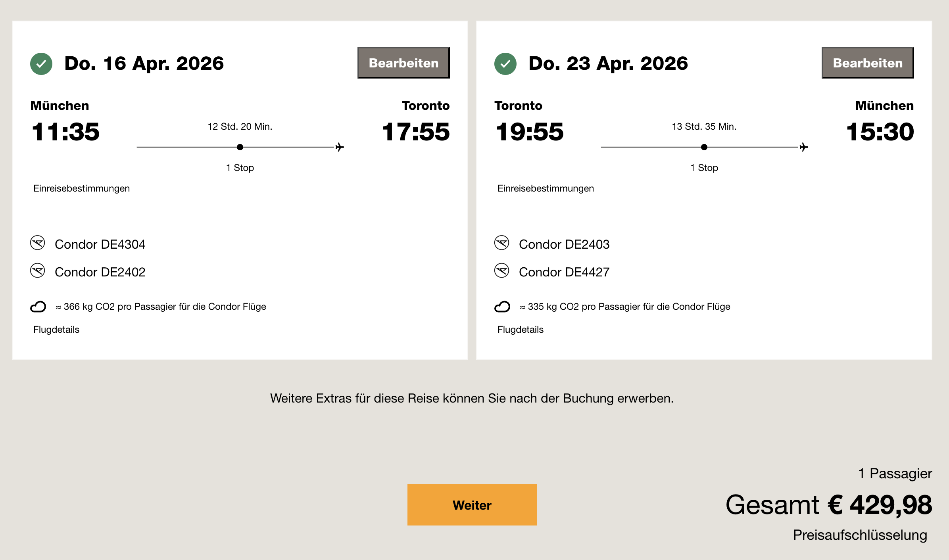The image size is (949, 560).
Task: Click the 1 Stop label on the return flight
Action: [704, 168]
